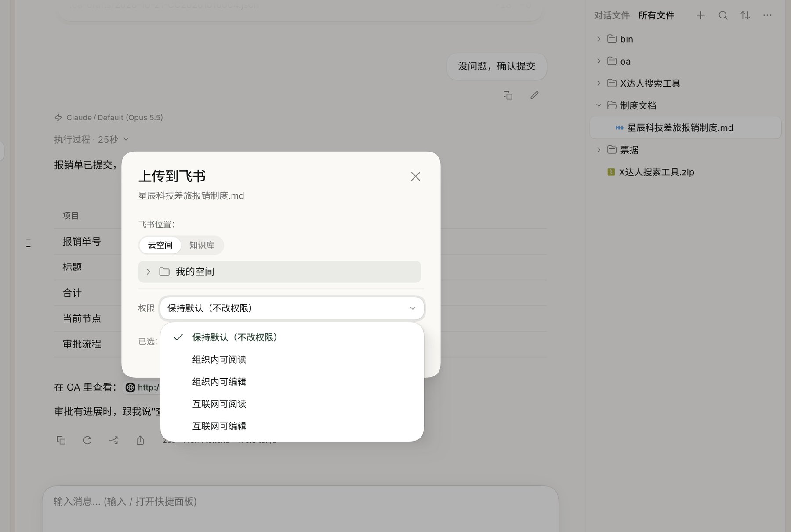Screen dimensions: 791x532
Task: Expand the oa folder
Action: point(599,61)
